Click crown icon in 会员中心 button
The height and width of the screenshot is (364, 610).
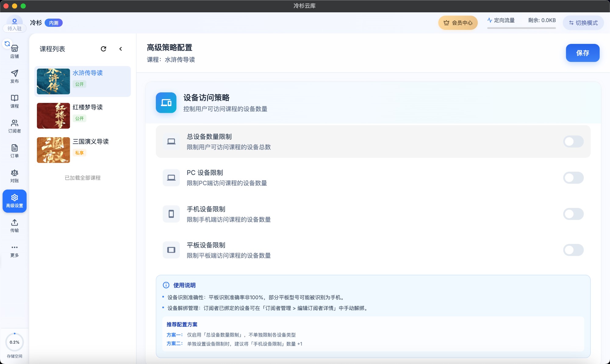click(446, 23)
